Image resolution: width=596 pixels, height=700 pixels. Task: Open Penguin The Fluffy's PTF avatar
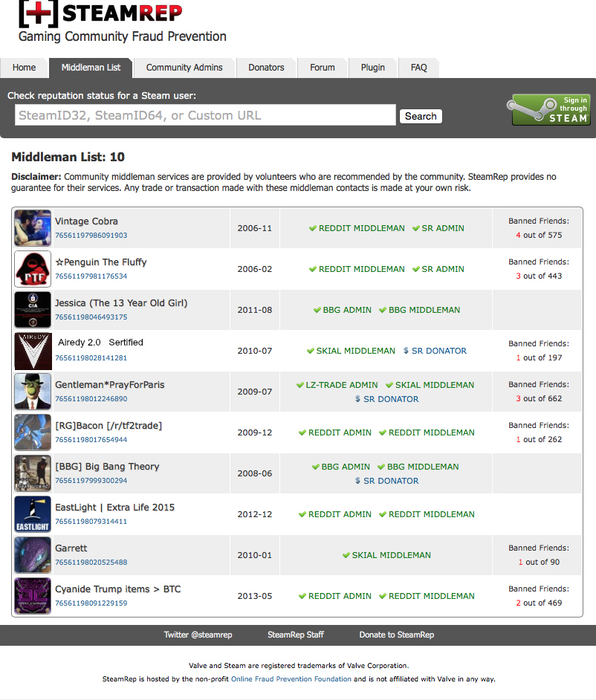[33, 269]
